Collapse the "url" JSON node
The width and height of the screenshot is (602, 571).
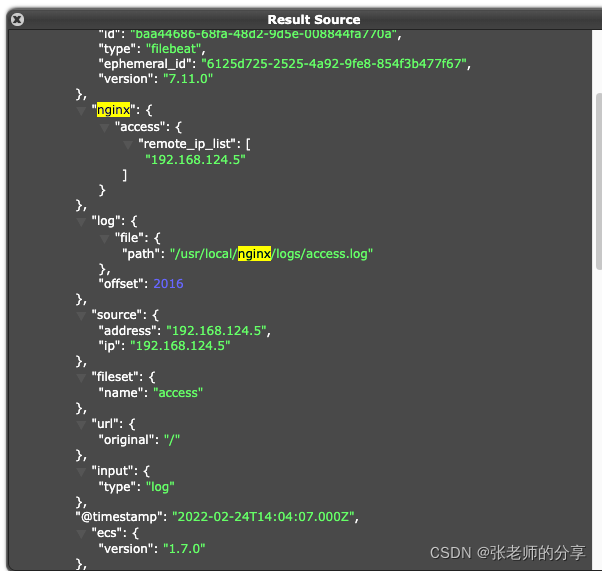click(x=81, y=425)
